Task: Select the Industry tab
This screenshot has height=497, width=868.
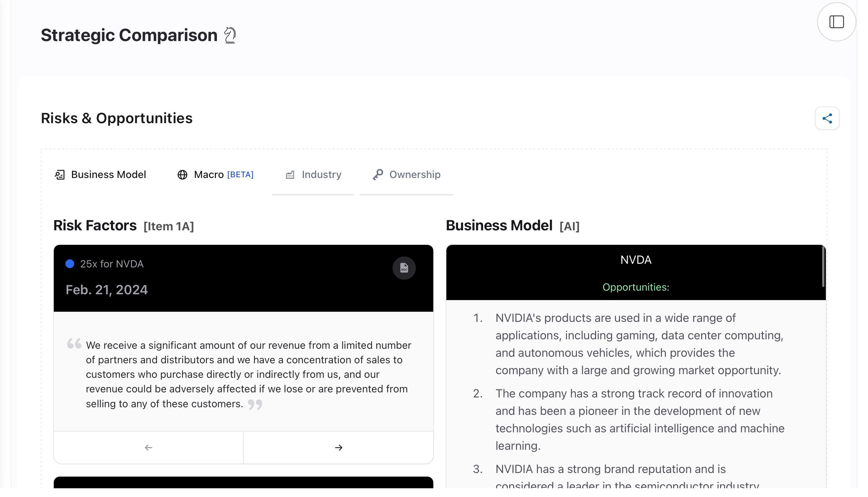Action: tap(313, 175)
